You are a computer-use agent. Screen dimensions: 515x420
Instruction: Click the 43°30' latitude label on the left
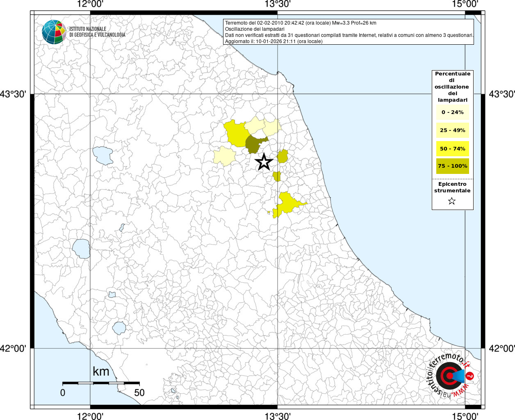[13, 94]
